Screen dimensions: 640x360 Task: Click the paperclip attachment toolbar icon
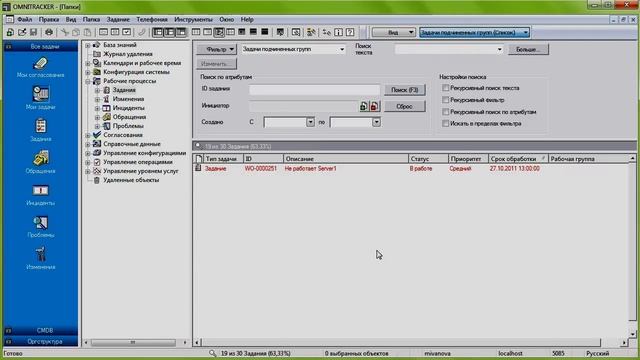click(142, 32)
